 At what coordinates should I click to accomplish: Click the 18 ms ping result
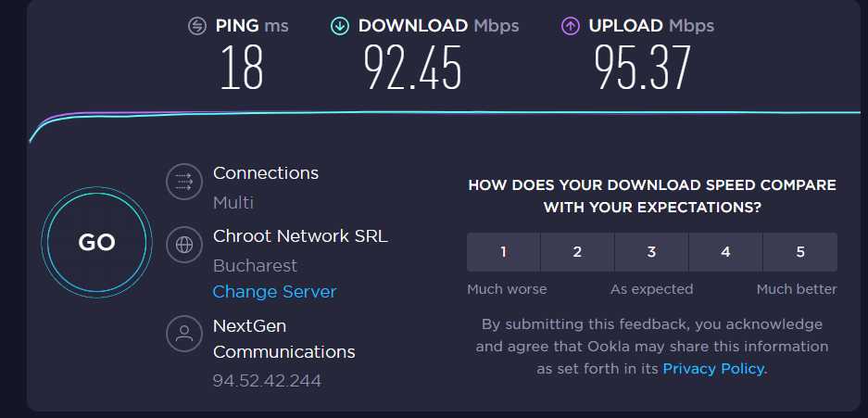(242, 68)
